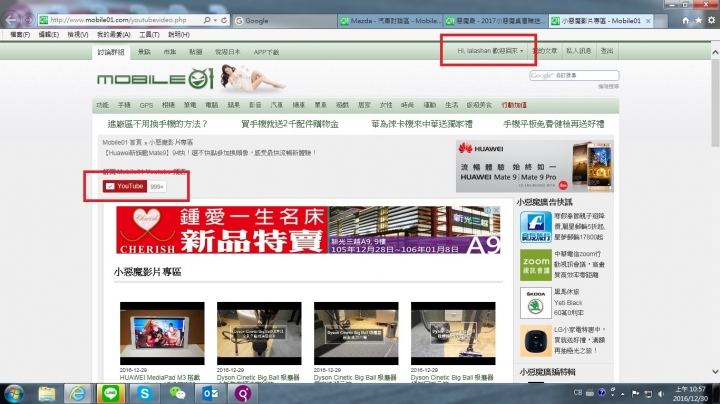
Task: Click the 遮廠區不用換手機的方法 headline
Action: (158, 124)
